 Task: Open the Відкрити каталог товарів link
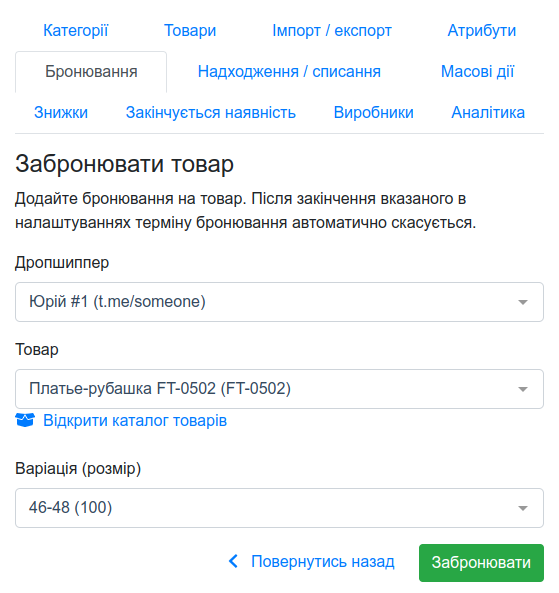tap(135, 421)
